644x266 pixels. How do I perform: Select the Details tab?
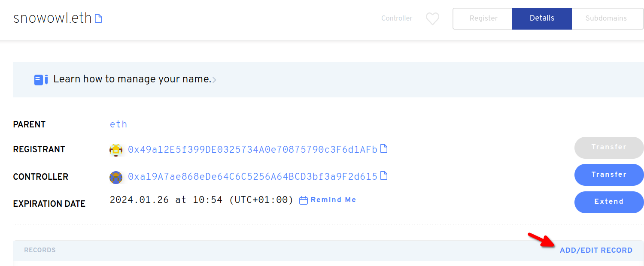(x=542, y=18)
